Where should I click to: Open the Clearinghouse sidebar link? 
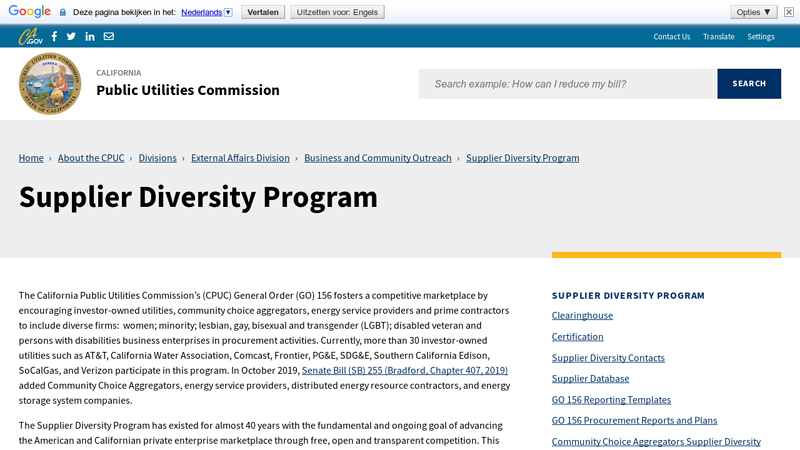(582, 316)
